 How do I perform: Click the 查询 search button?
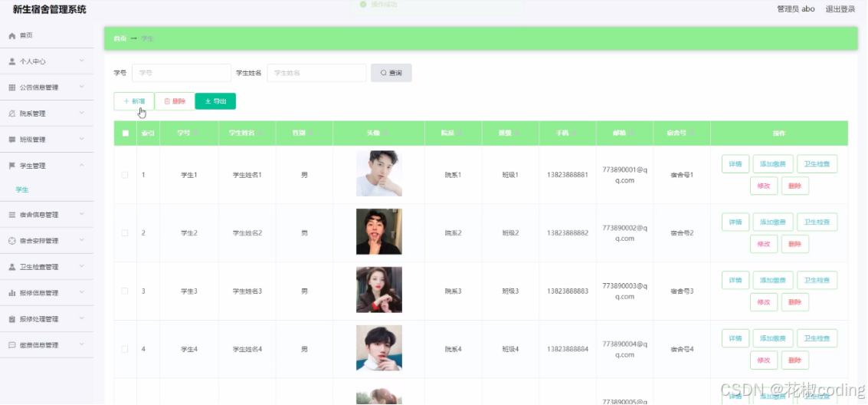pyautogui.click(x=391, y=73)
